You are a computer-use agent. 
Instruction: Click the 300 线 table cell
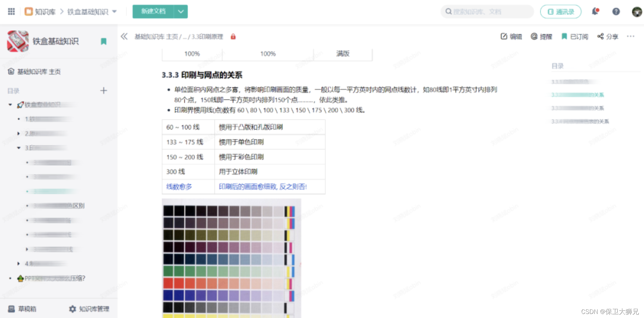[x=188, y=171]
